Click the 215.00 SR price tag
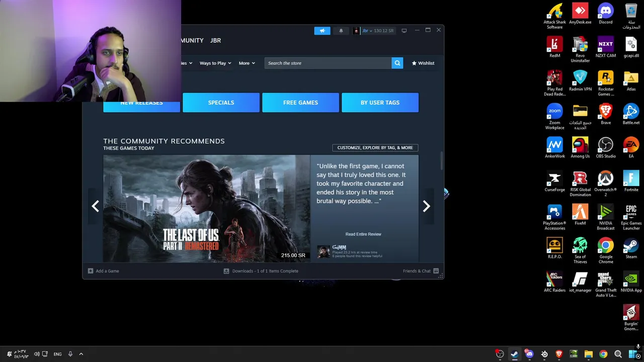Viewport: 644px width, 362px height. (293, 255)
